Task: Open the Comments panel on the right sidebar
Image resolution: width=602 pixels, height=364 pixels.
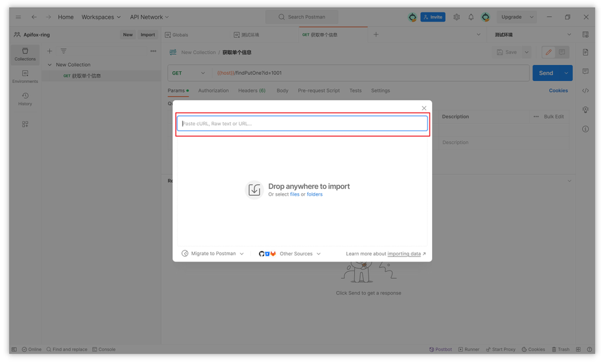Action: pyautogui.click(x=585, y=72)
